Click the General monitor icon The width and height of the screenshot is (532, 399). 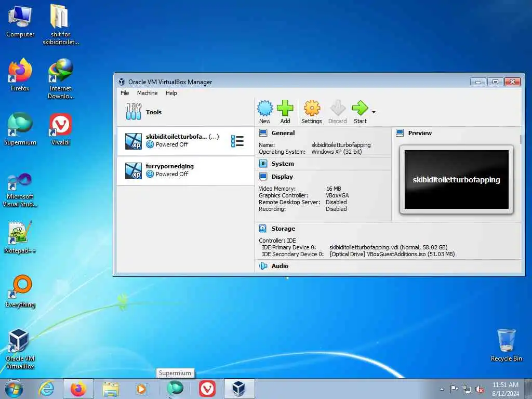coord(263,132)
